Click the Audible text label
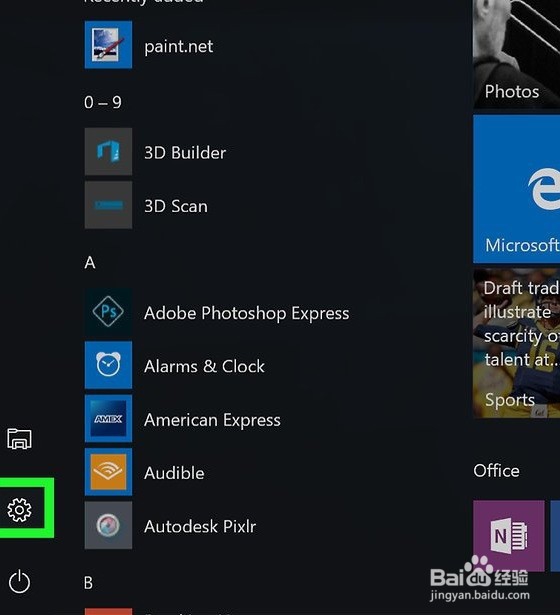 (x=174, y=473)
